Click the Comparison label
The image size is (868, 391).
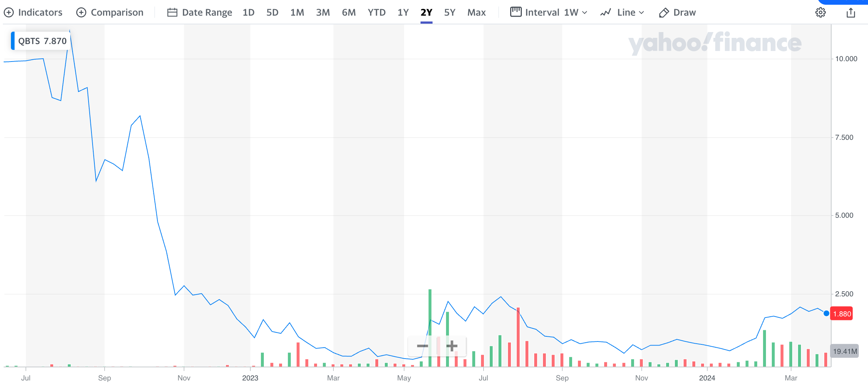tap(117, 12)
